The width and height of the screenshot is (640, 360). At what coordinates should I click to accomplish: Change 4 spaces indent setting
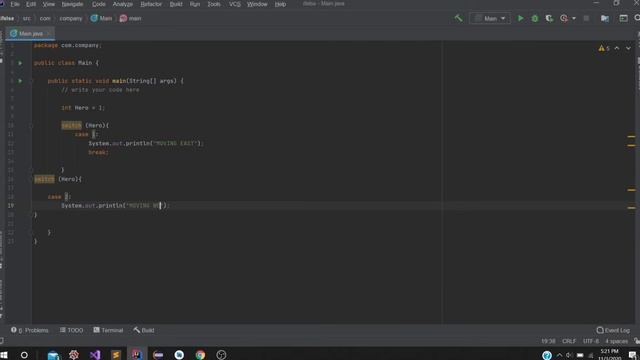click(x=616, y=341)
